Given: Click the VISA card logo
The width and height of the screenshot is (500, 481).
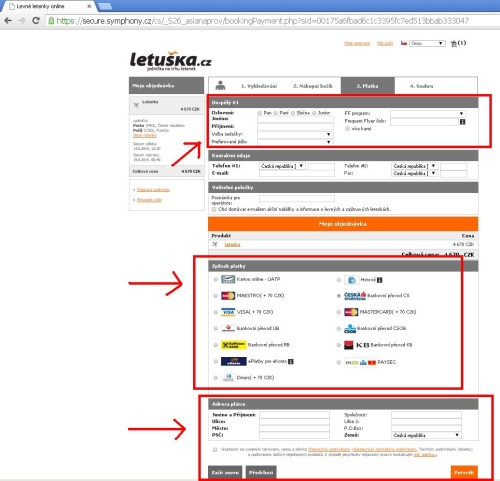Looking at the screenshot, I should 228,312.
